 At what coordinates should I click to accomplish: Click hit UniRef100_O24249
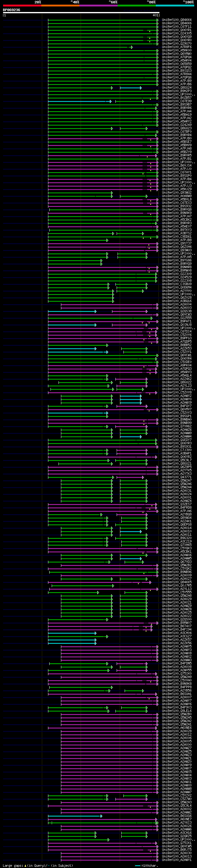tap(177, 125)
